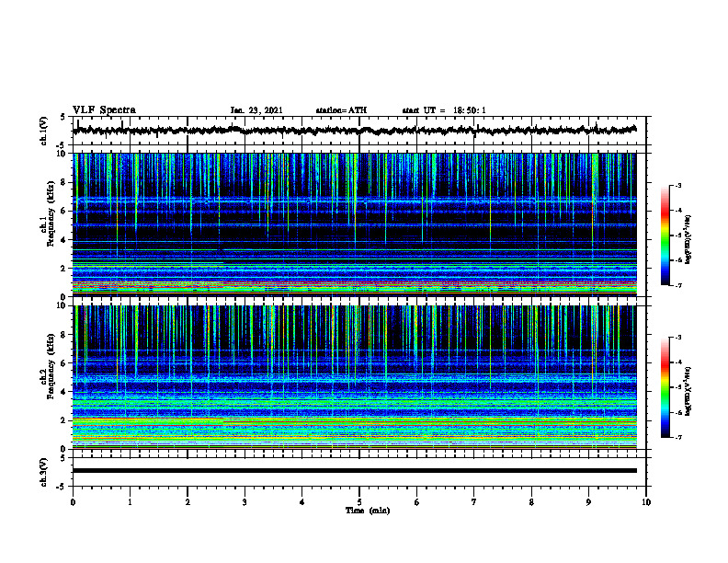This screenshot has height=563, width=728.
Task: Click the time axis tick label "0"
Action: [x=73, y=502]
